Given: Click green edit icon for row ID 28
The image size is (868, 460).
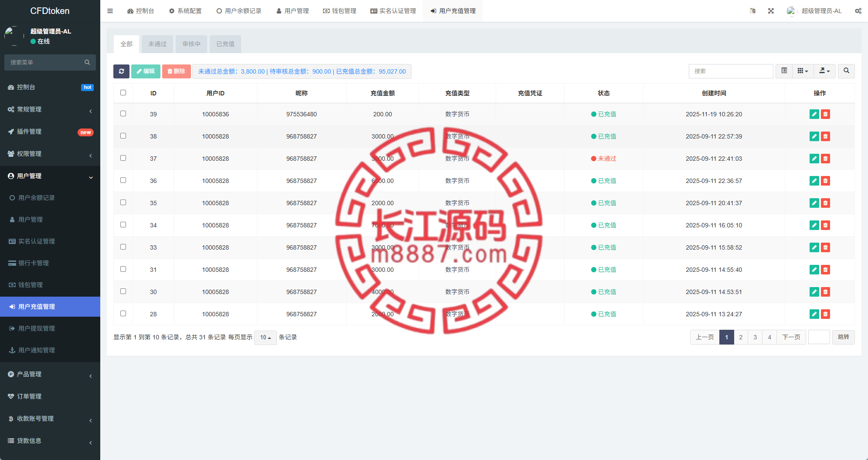Looking at the screenshot, I should (814, 314).
